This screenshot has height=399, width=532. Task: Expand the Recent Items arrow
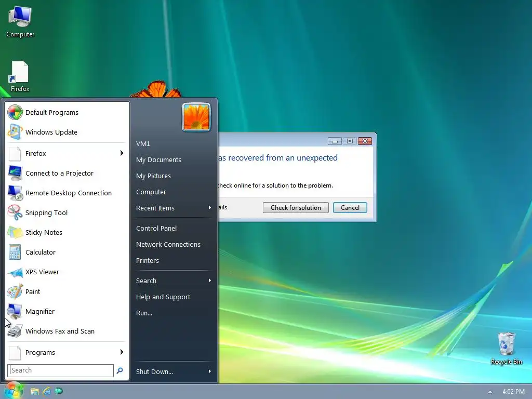tap(210, 208)
